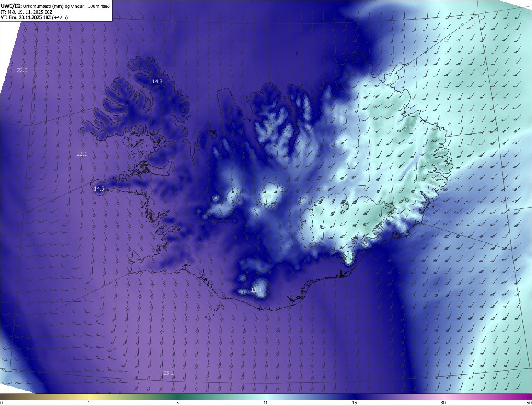The image size is (532, 406).
Task: Click the 14.5 value at Snæfellsnes tip
Action: pyautogui.click(x=99, y=189)
